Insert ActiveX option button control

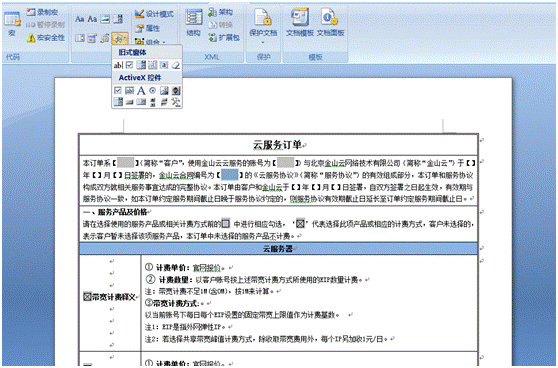(152, 90)
